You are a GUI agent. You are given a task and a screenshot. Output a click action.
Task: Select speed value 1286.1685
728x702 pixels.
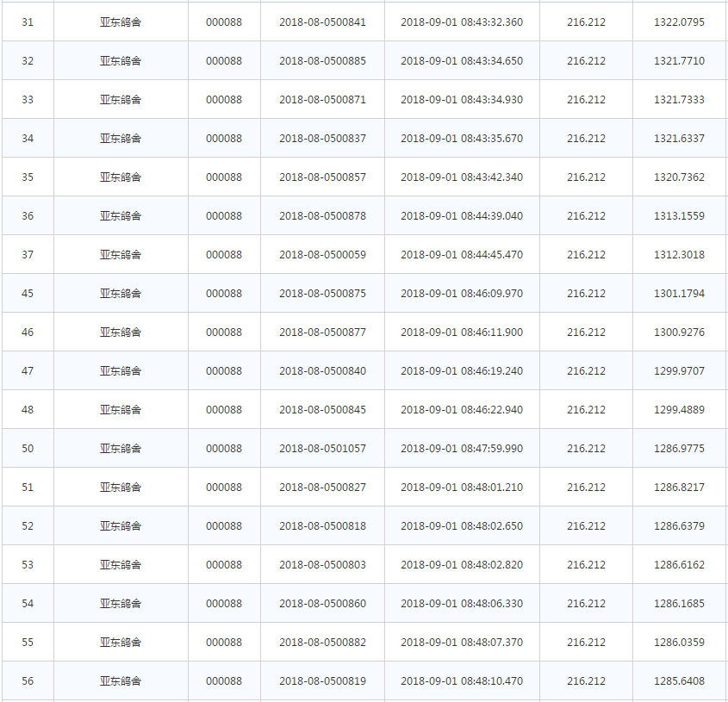pos(679,604)
